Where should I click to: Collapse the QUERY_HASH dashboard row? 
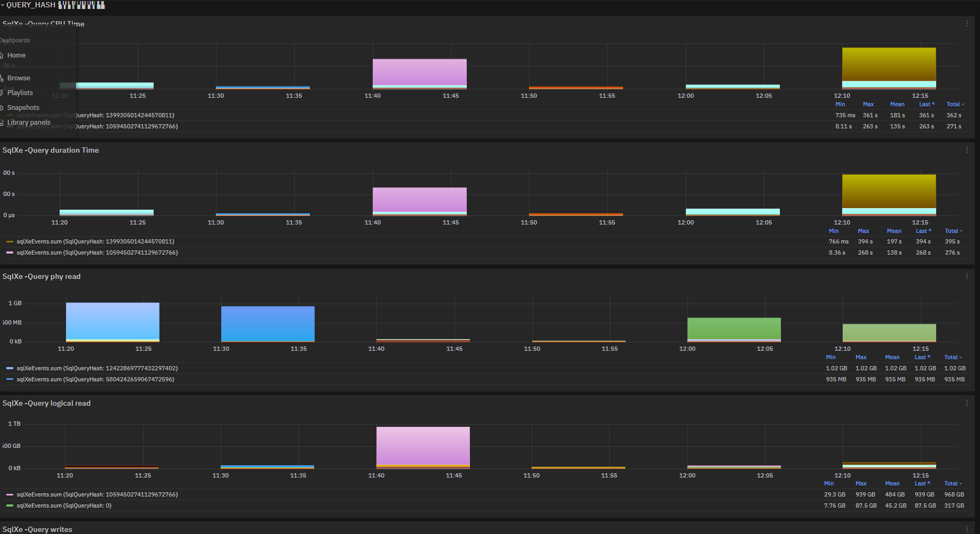pyautogui.click(x=3, y=5)
